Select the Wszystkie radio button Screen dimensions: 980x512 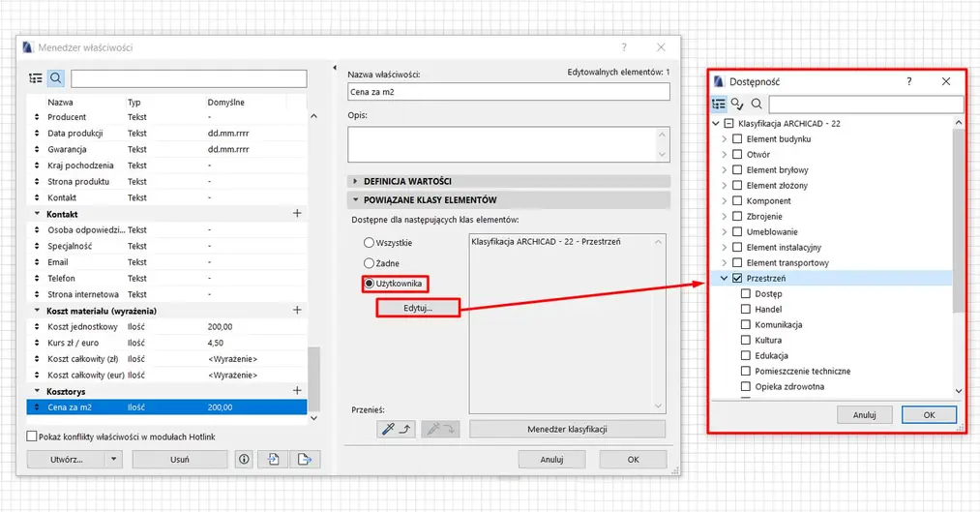[x=369, y=243]
